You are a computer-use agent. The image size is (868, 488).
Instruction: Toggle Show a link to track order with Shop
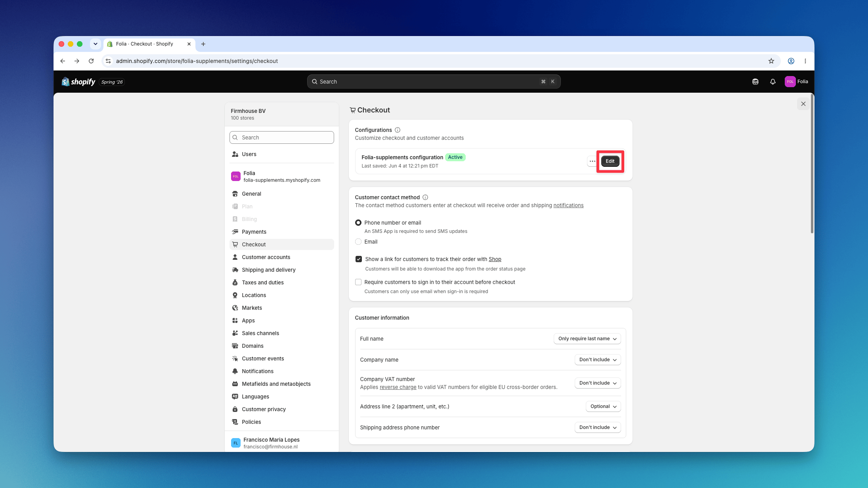pos(358,259)
